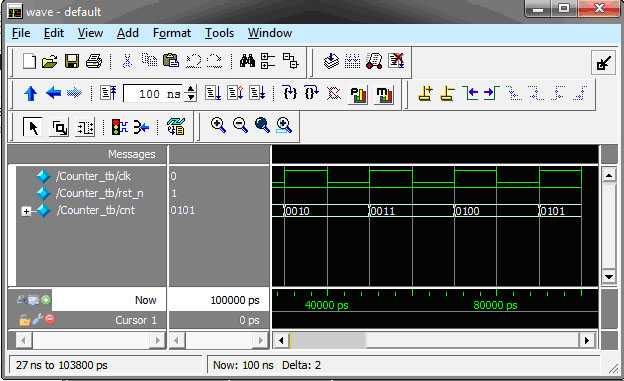Set run length in 100 ns field

(153, 94)
